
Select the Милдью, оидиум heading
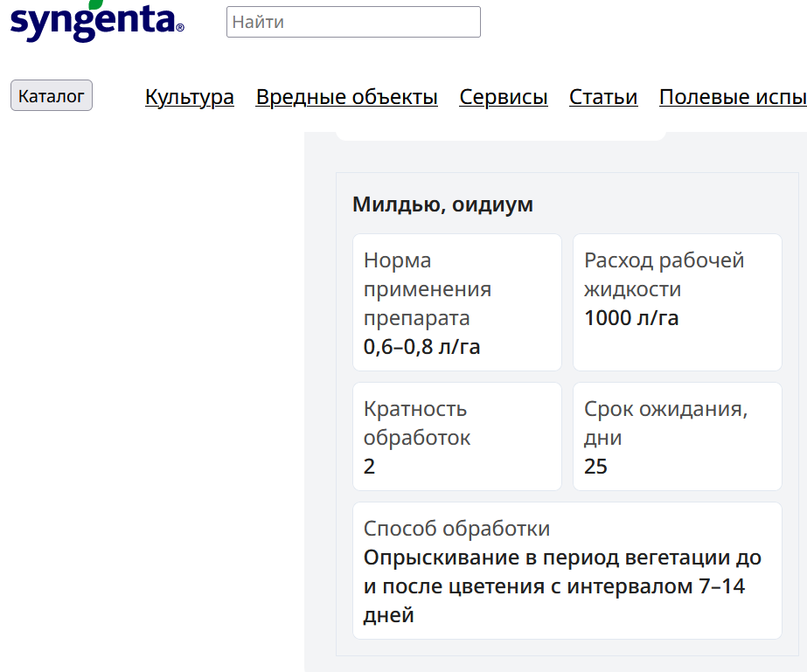tap(442, 204)
